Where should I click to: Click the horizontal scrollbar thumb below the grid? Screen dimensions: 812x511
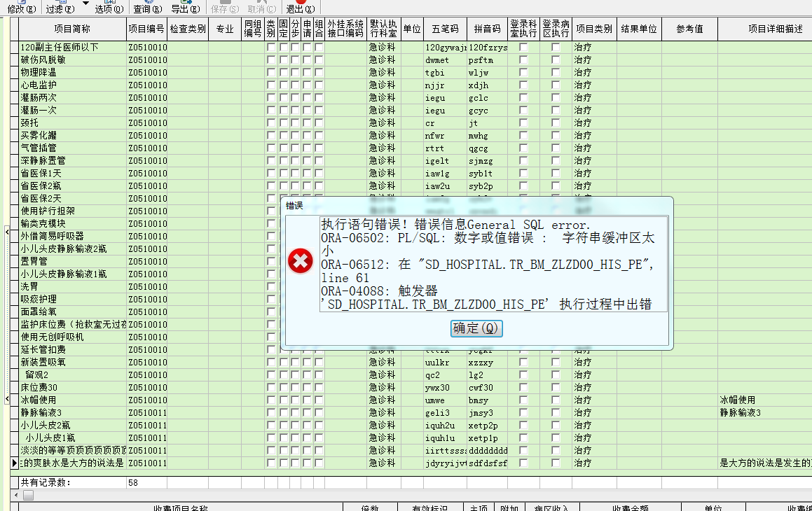(x=29, y=496)
